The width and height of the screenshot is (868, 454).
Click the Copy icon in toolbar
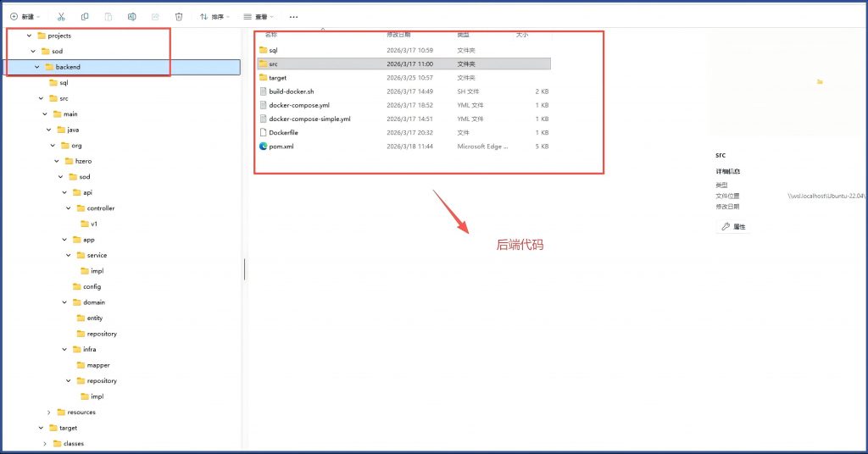[x=85, y=16]
